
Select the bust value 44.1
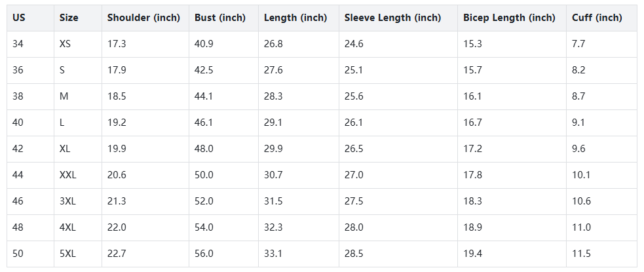pyautogui.click(x=204, y=96)
